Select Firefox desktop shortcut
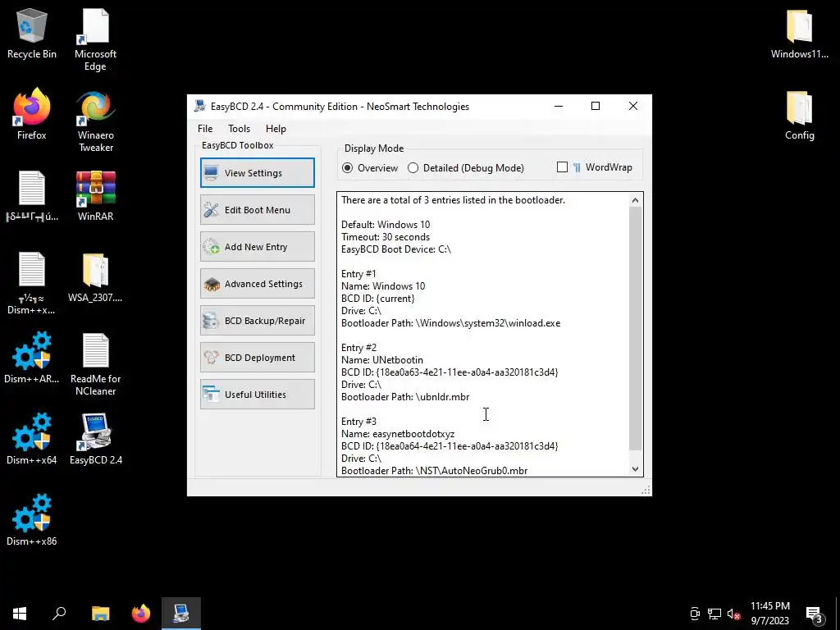 (x=32, y=114)
